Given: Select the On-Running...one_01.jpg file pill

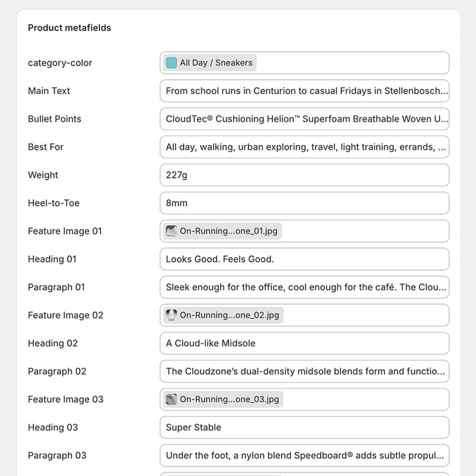Looking at the screenshot, I should 220,231.
